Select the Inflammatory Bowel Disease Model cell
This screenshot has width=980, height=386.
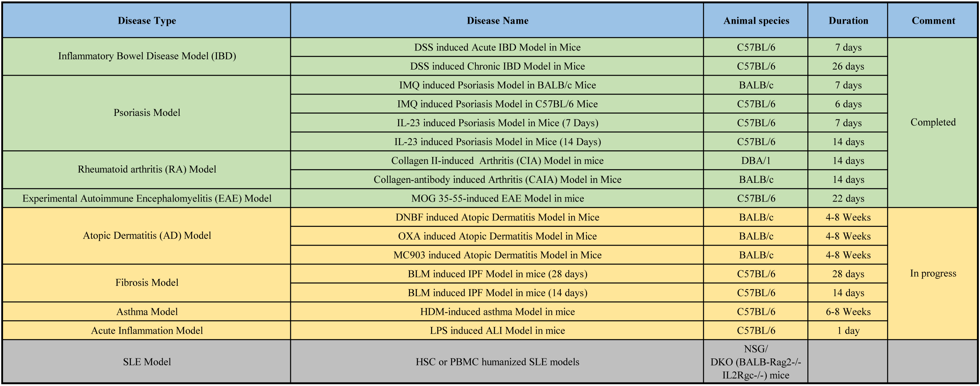coord(147,56)
